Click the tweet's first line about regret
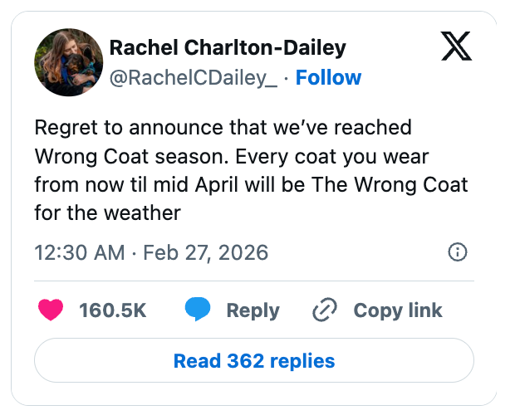515x420 pixels. (x=223, y=128)
